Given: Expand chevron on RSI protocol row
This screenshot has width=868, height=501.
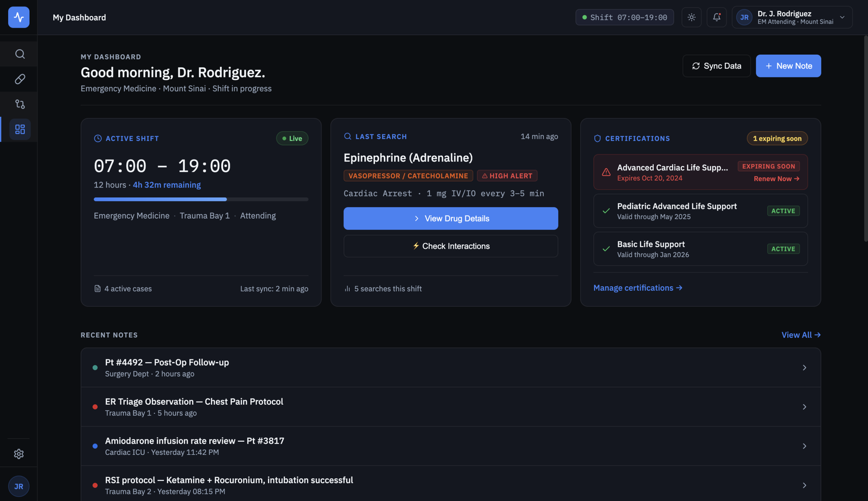Looking at the screenshot, I should coord(804,485).
